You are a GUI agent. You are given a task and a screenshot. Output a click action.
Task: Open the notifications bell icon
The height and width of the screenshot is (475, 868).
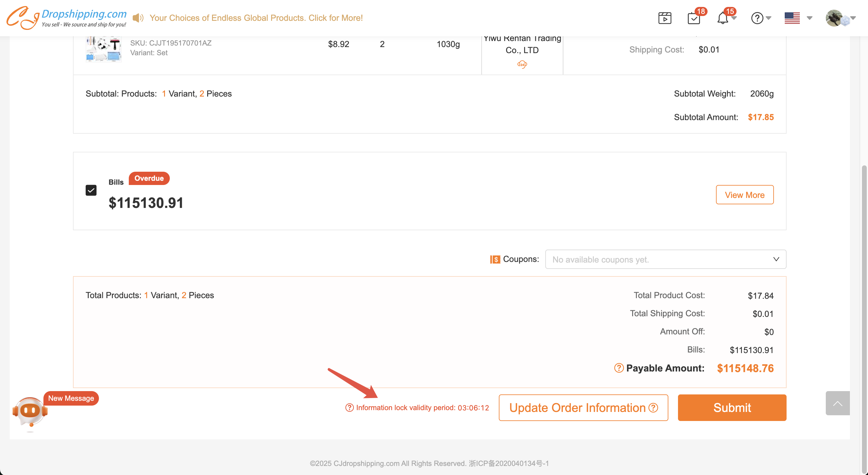click(x=722, y=18)
